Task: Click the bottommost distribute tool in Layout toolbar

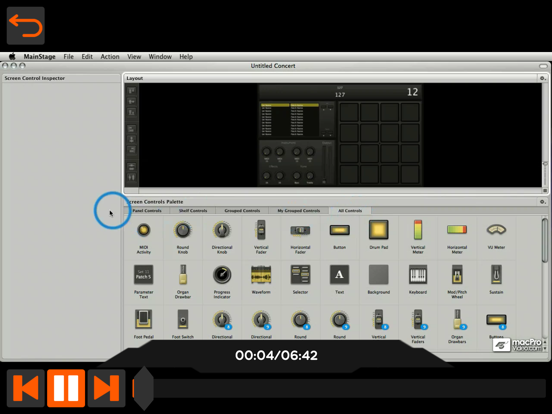Action: click(132, 177)
